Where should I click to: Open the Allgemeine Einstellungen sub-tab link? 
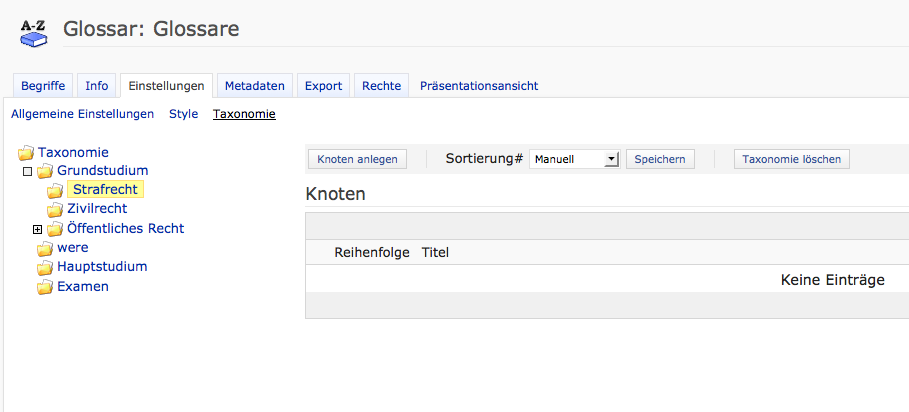82,114
